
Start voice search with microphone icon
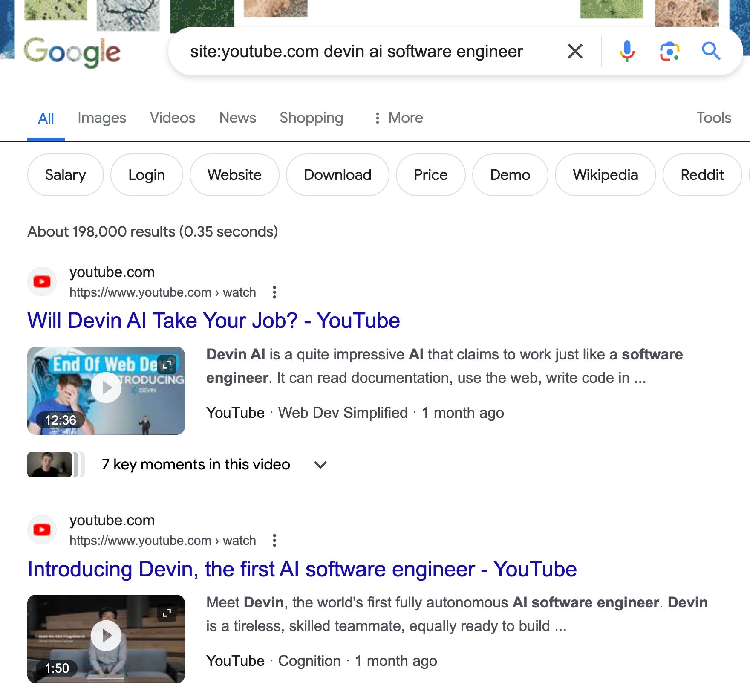(627, 52)
